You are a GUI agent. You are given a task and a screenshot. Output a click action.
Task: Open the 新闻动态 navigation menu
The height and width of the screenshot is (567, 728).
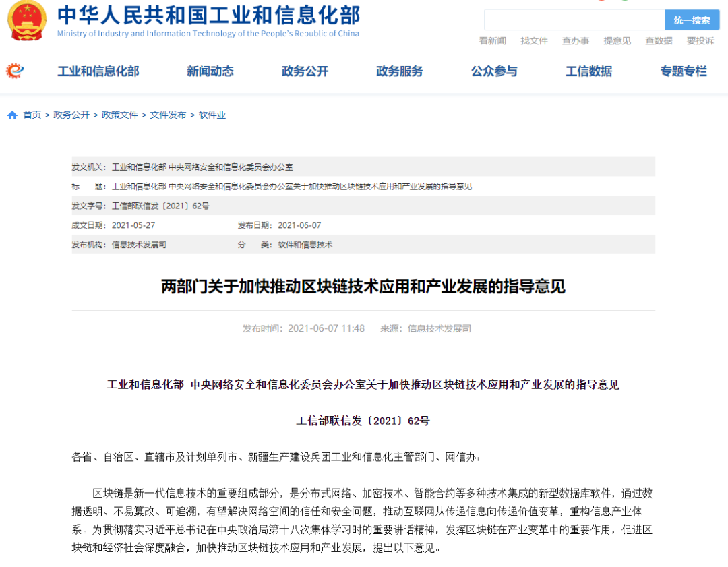point(210,70)
